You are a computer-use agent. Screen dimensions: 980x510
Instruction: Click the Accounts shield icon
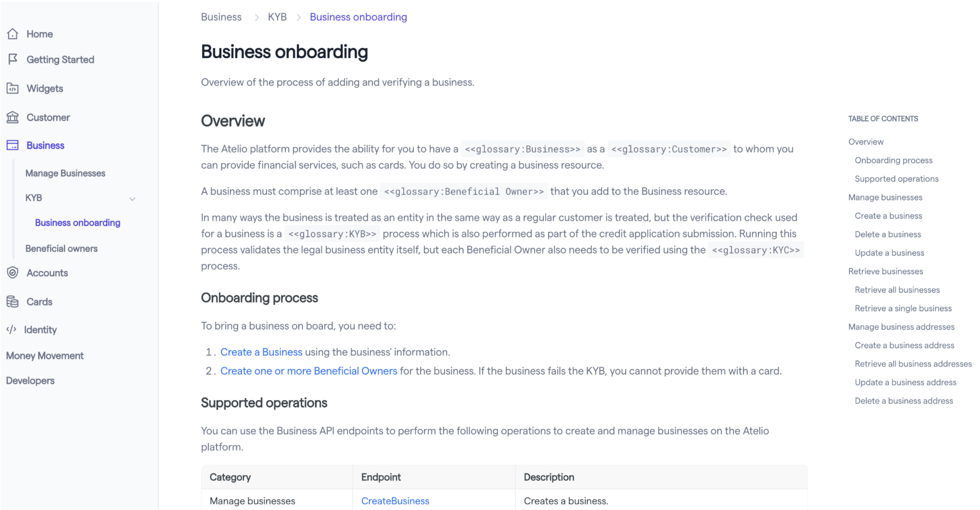13,273
